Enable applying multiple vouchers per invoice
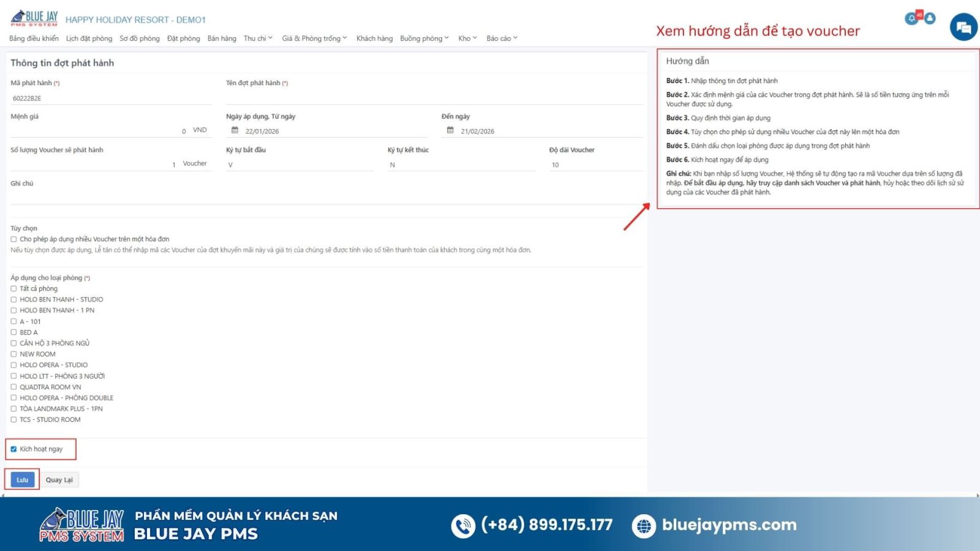Viewport: 980px width, 551px height. [x=13, y=239]
